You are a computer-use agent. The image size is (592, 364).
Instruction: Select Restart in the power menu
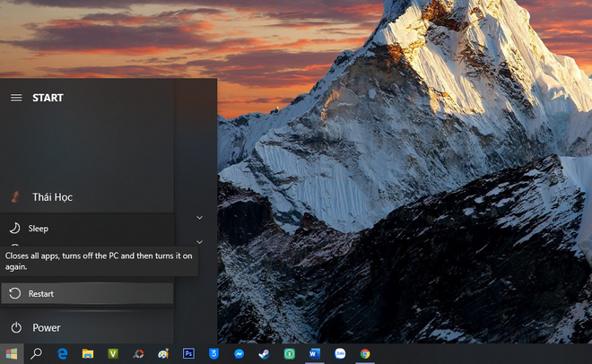pos(87,293)
